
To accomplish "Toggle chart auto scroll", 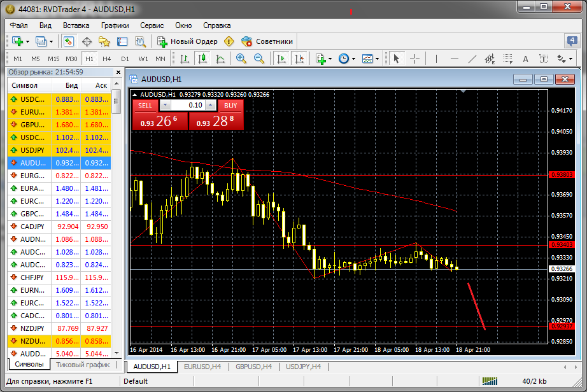I will pyautogui.click(x=281, y=59).
